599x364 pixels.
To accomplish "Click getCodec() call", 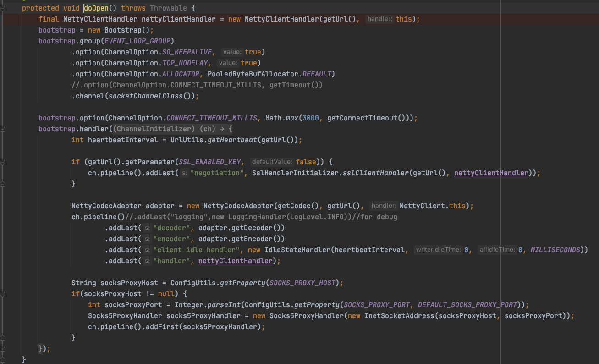I will pos(300,206).
